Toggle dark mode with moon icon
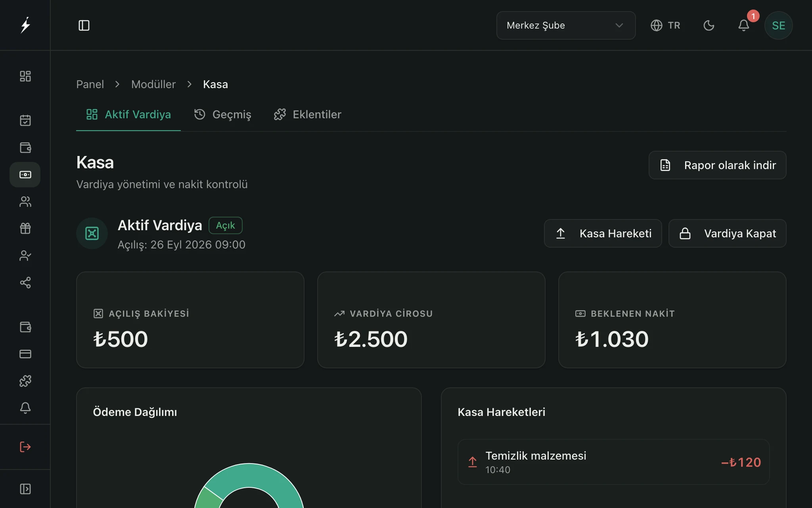812x508 pixels. pos(709,25)
